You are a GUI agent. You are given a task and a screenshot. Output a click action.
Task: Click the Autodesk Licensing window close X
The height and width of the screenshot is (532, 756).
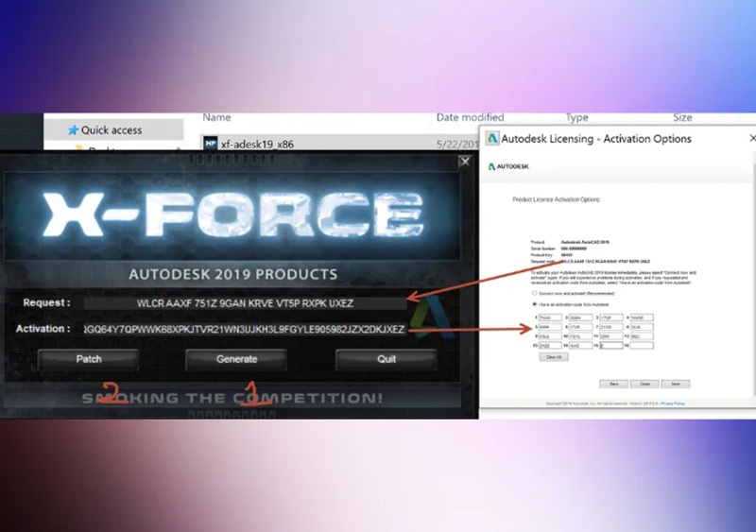tap(752, 138)
